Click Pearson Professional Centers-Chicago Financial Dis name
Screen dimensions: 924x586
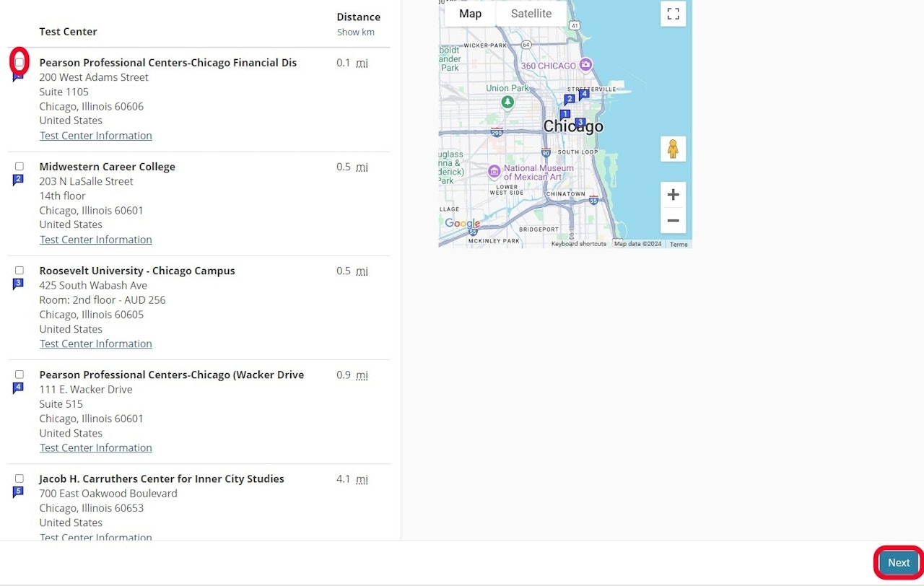click(x=168, y=63)
